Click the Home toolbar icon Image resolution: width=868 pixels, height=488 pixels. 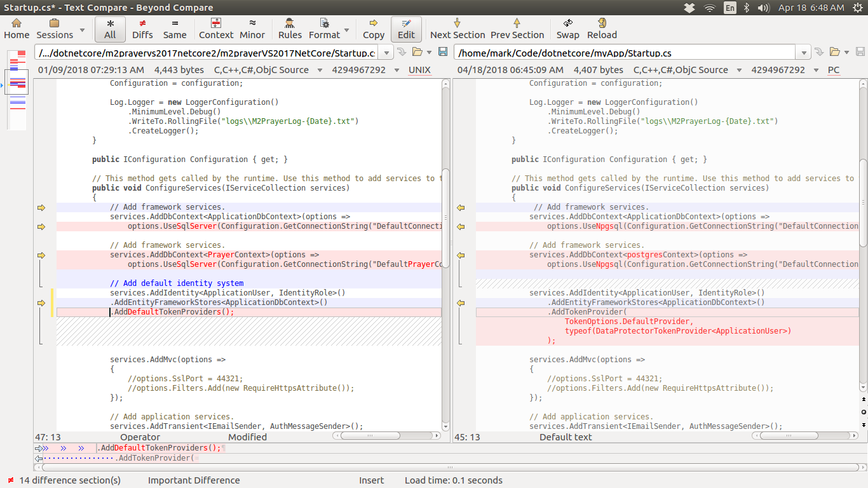(x=16, y=29)
